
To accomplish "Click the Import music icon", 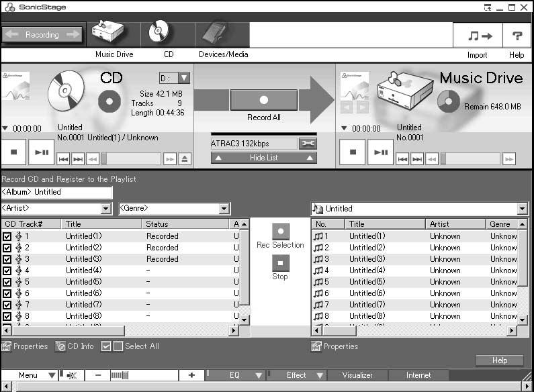I will 478,36.
